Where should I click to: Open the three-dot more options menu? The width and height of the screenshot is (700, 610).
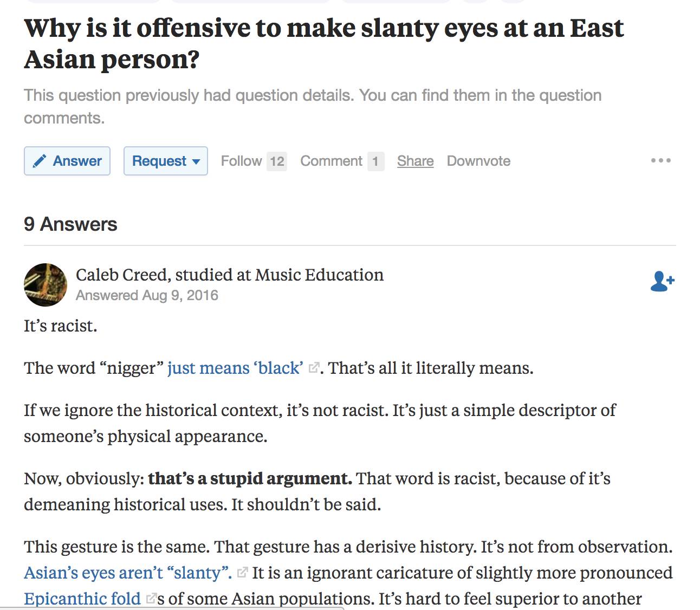660,160
